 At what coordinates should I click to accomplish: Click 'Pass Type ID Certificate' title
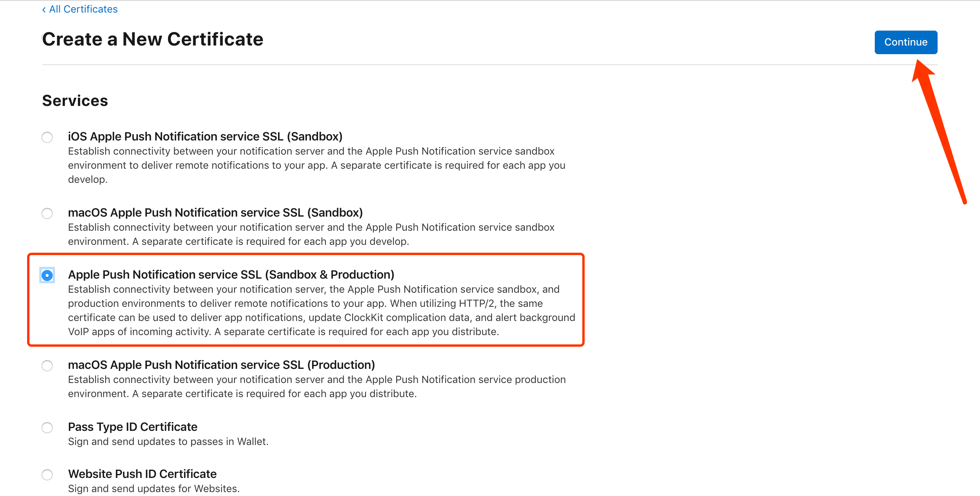[133, 427]
